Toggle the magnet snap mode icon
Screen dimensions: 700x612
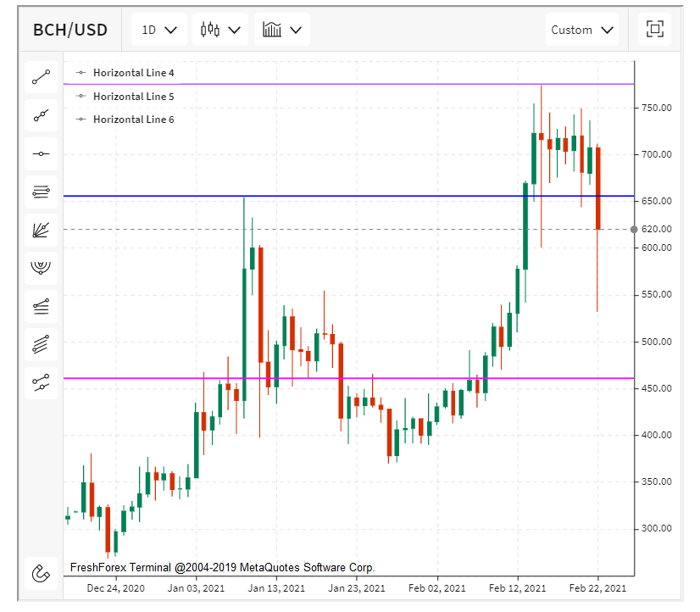click(x=41, y=574)
